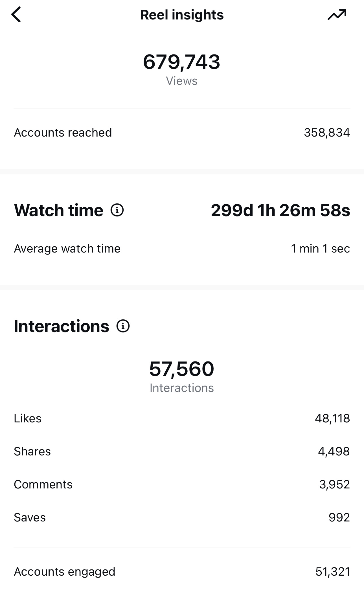
Task: Tap the 1 min 1 sec value
Action: pos(320,249)
